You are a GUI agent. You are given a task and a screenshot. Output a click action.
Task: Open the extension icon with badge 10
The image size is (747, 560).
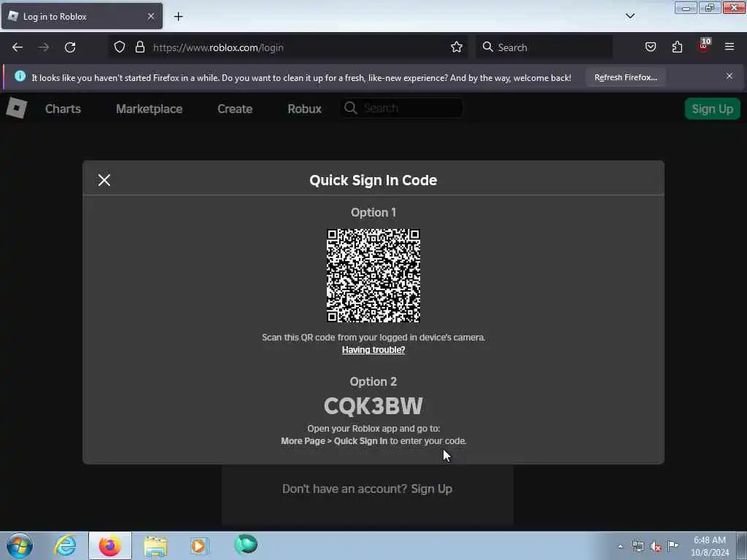coord(704,46)
